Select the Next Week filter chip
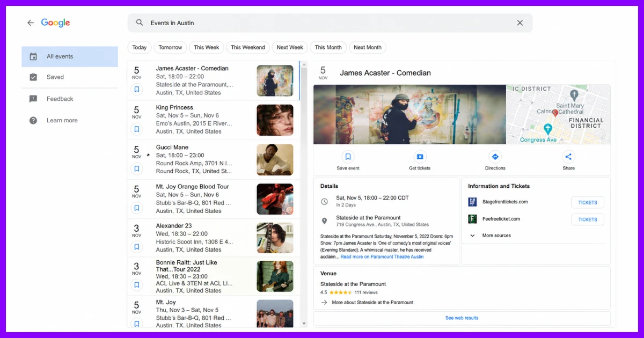 pos(290,47)
